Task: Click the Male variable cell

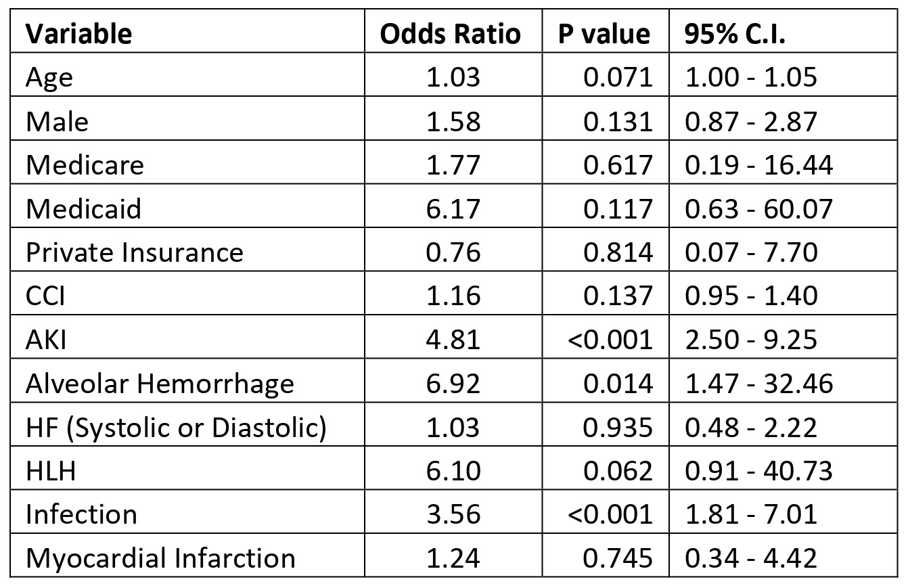Action: [57, 121]
